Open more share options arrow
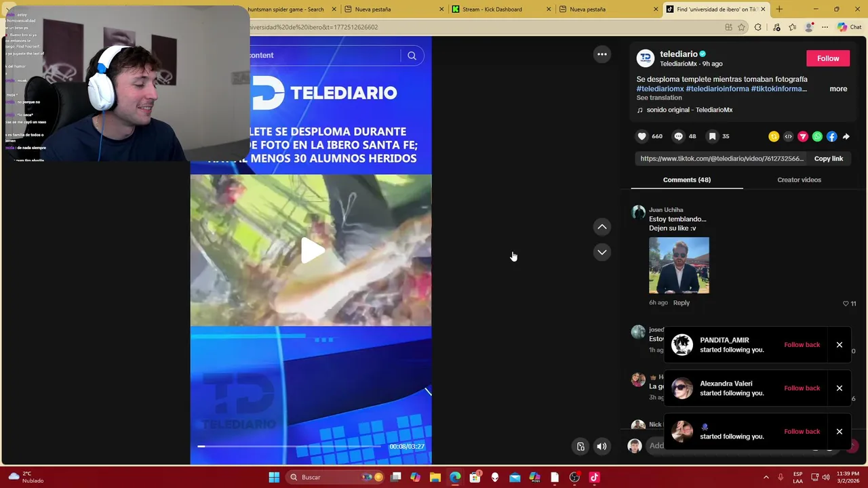 (846, 136)
